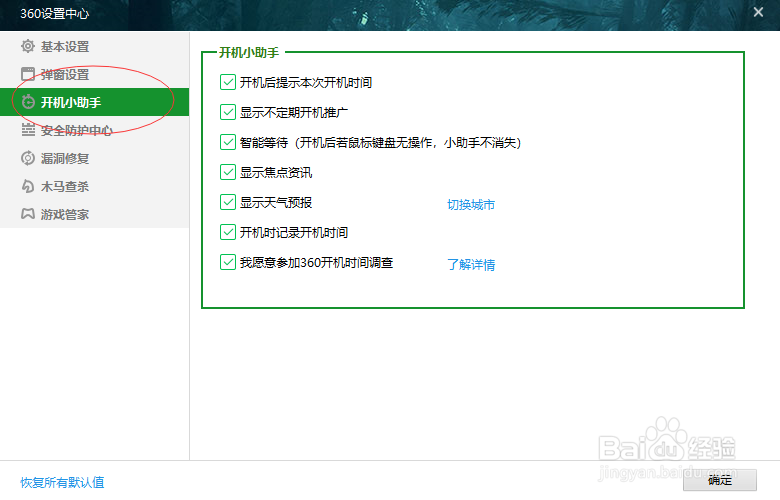Click the icon beside 漏洞修复
The width and height of the screenshot is (780, 500).
(x=28, y=158)
